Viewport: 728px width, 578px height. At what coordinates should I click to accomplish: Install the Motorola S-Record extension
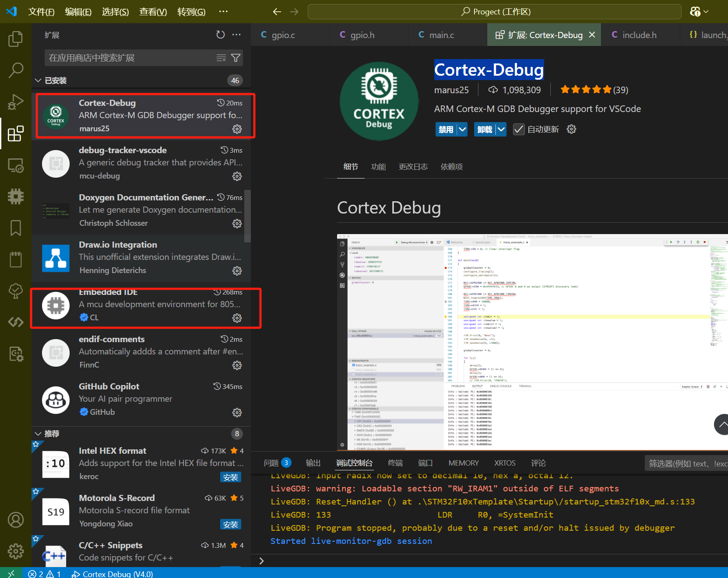230,525
